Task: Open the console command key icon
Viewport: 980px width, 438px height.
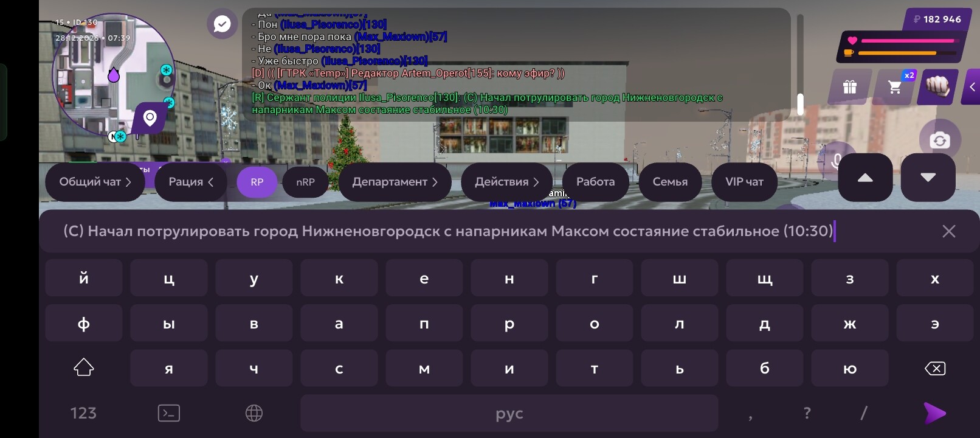Action: point(168,413)
